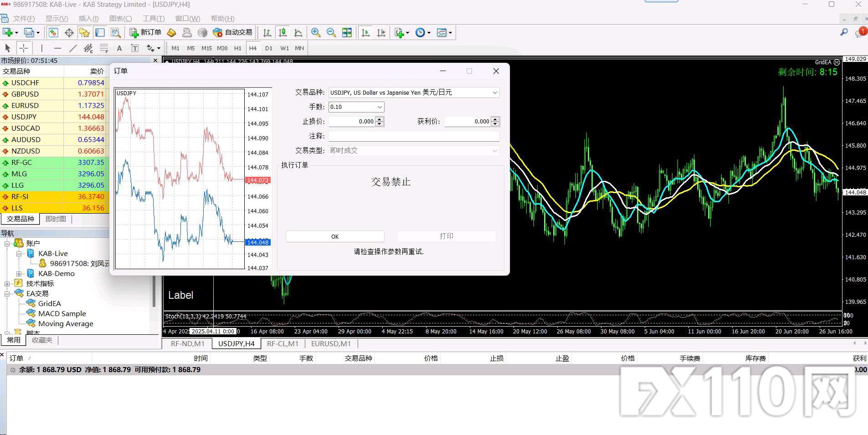The image size is (868, 435).
Task: Click the 新订单 new order button
Action: point(145,32)
